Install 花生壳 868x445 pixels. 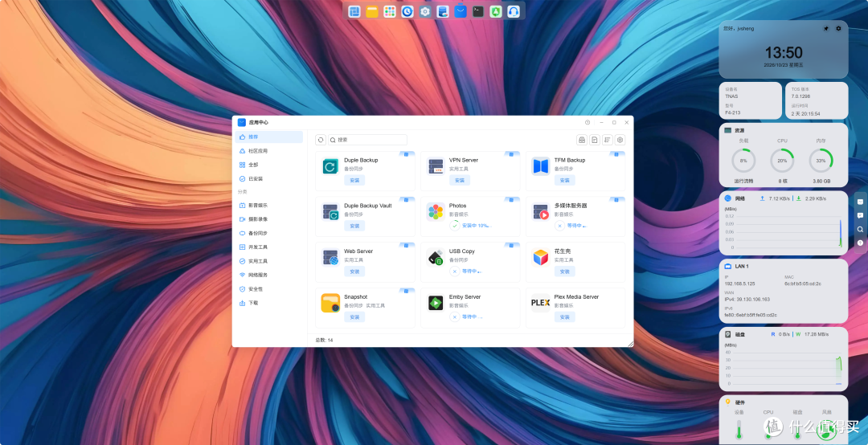(565, 271)
